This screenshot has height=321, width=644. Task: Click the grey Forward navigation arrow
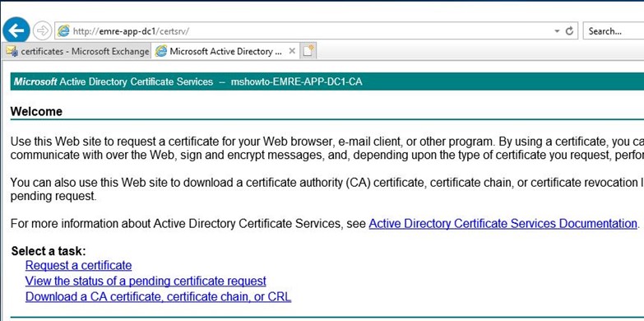[42, 30]
